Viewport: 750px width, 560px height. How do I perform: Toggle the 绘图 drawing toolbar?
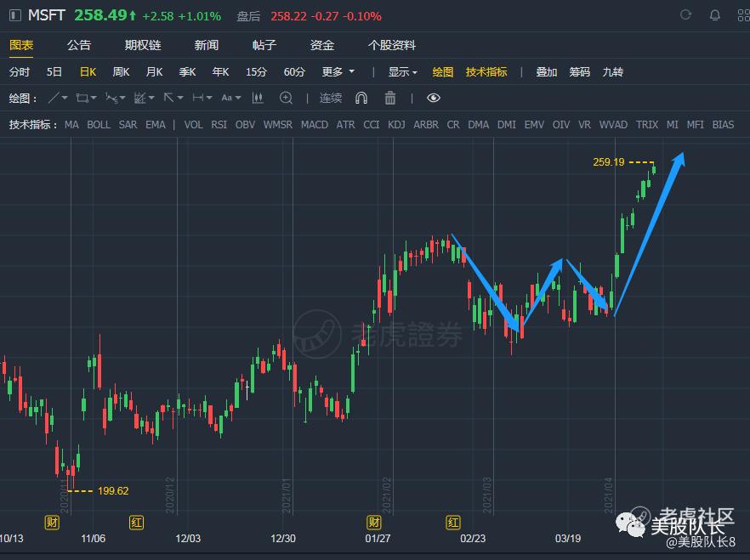pos(442,72)
